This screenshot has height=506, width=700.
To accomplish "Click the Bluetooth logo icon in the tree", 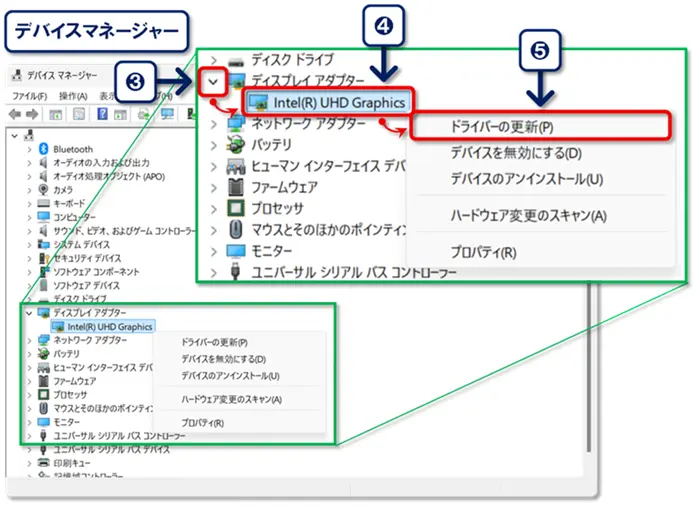I will [x=43, y=149].
